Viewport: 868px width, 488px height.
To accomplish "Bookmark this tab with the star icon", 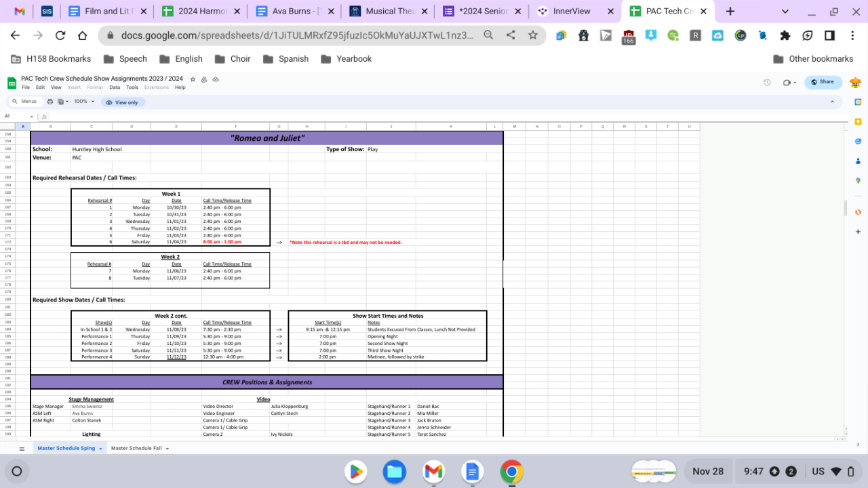I will (x=533, y=35).
